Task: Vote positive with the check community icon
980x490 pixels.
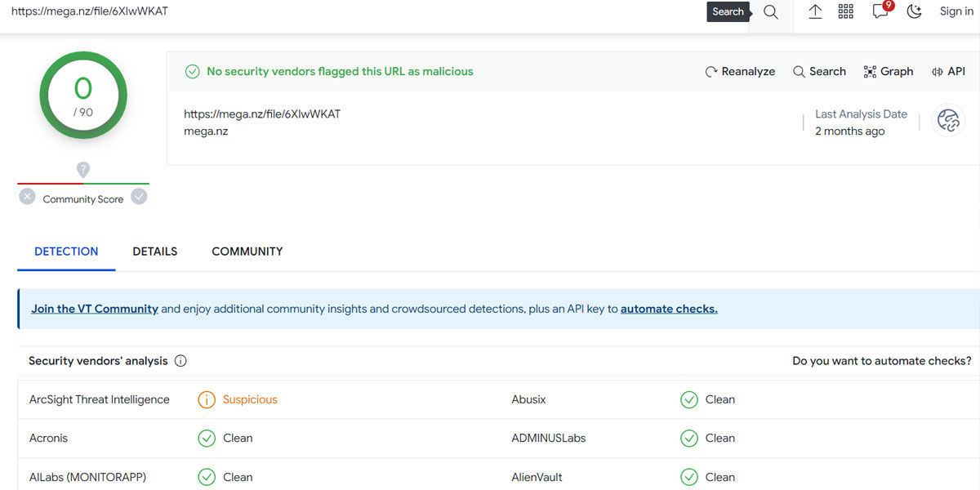Action: pyautogui.click(x=139, y=196)
